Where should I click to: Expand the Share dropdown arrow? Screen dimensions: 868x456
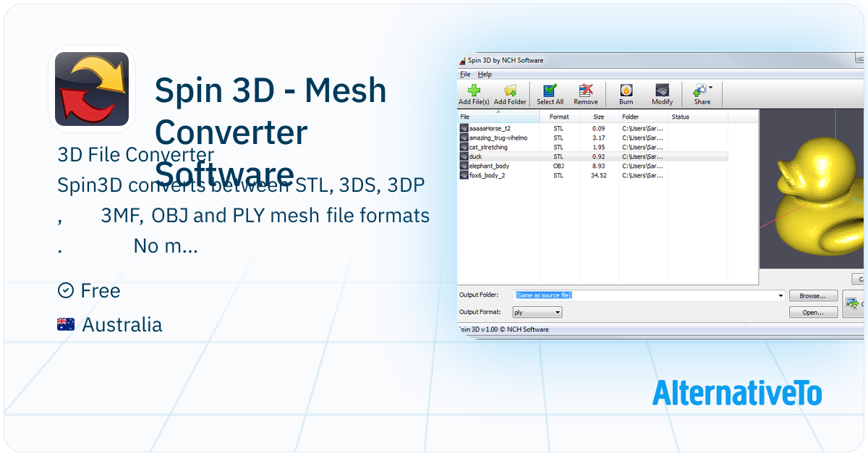point(711,88)
